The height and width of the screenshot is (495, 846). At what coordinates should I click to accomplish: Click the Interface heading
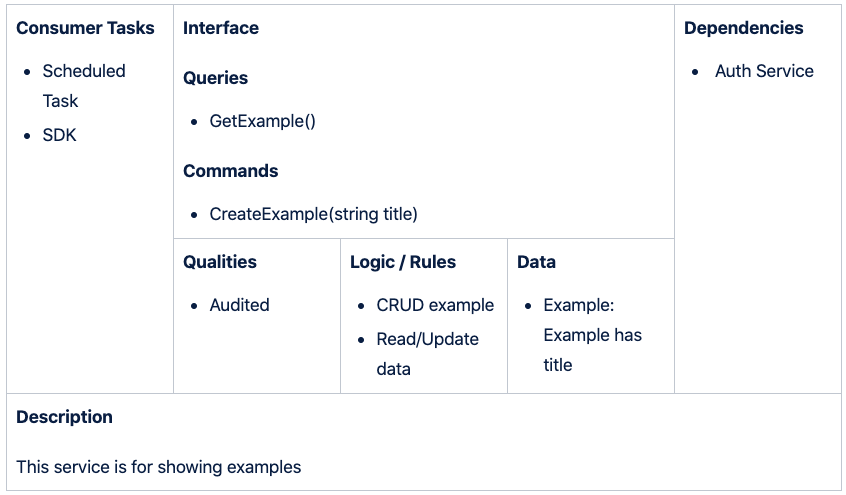[x=220, y=28]
